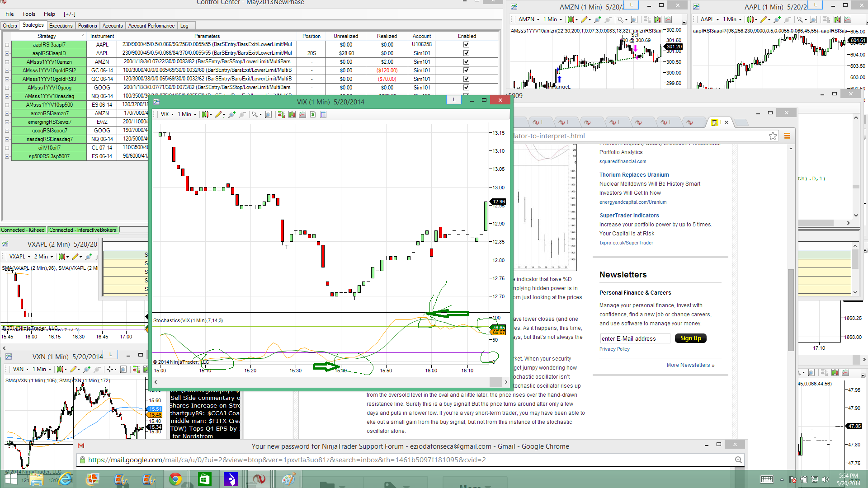The image size is (868, 488).
Task: Click the Sign Up newsletter button
Action: point(690,338)
